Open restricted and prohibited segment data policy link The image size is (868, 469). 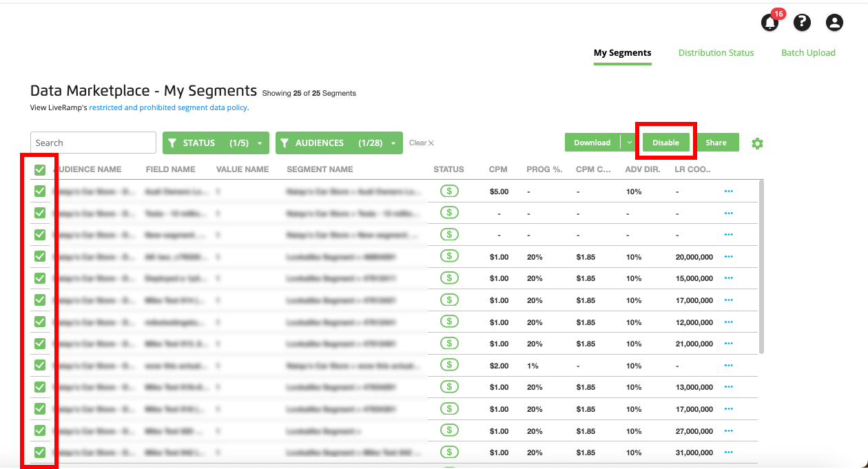click(168, 107)
